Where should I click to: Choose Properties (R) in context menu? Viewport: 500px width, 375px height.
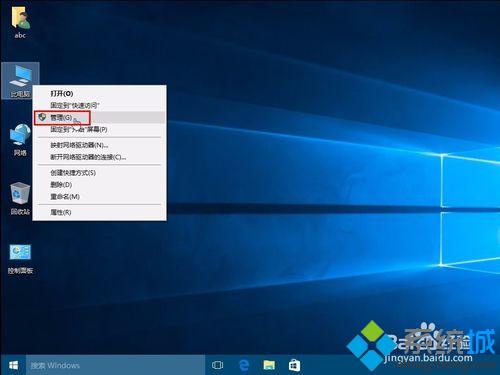point(99,212)
